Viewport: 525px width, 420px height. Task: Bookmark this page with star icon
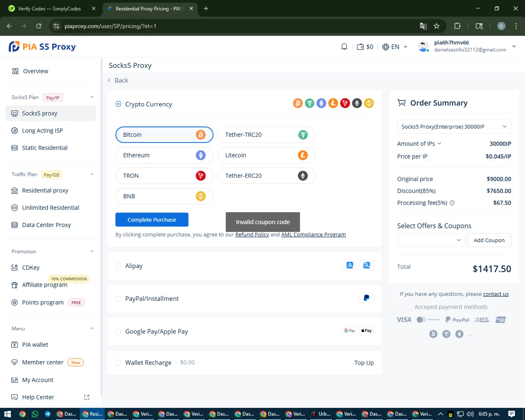436,26
